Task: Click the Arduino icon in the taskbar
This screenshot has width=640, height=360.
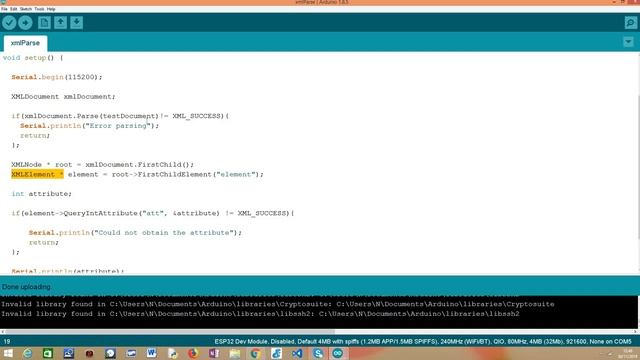Action: pos(338,353)
